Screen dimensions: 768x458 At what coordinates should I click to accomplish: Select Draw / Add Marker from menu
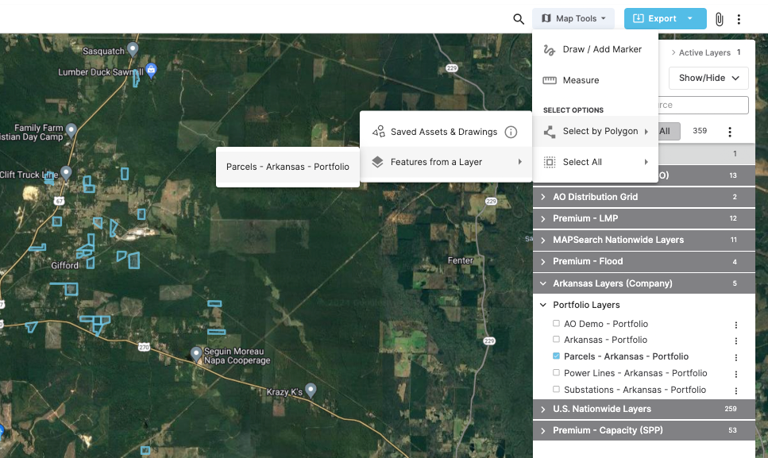click(x=601, y=50)
